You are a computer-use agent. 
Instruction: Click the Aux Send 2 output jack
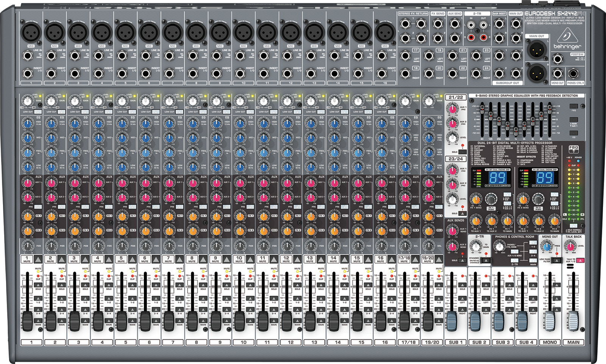(454, 38)
